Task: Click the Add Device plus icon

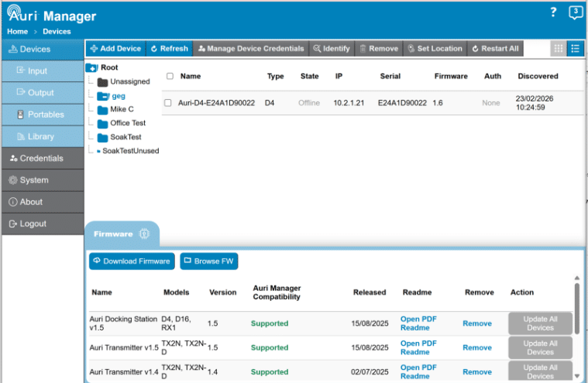Action: point(94,49)
